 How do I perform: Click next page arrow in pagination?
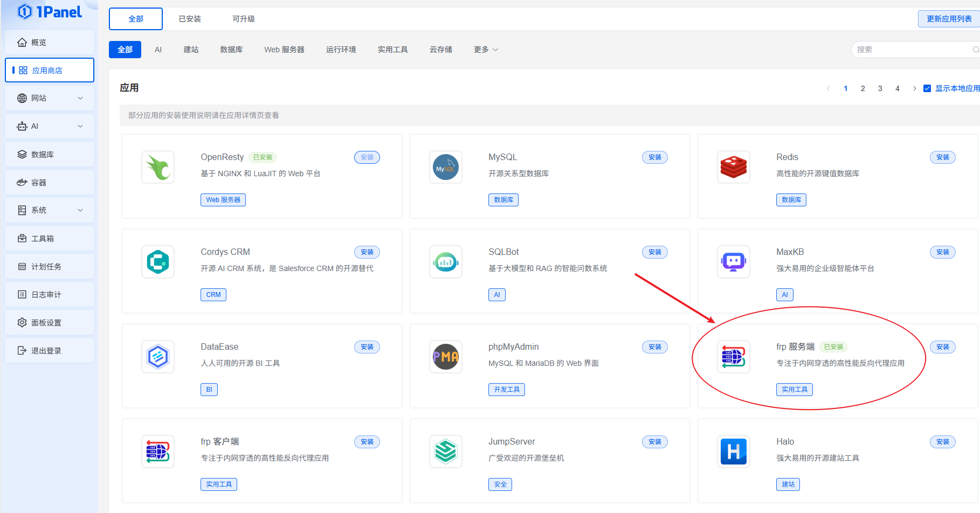915,88
